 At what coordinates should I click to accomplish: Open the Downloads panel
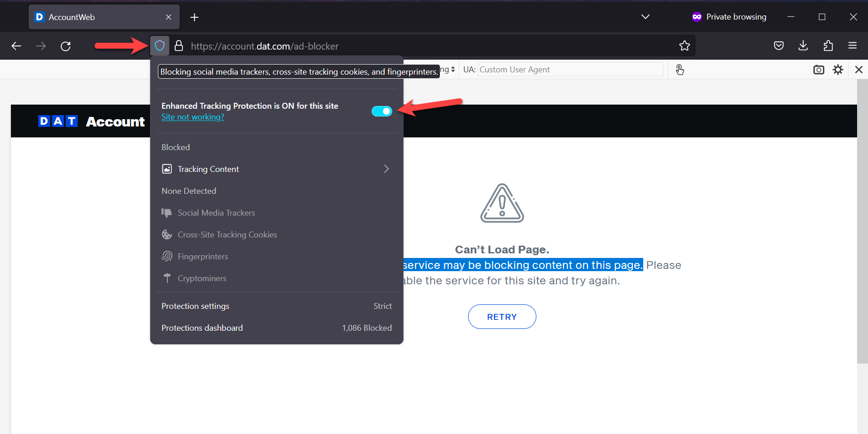[x=803, y=45]
